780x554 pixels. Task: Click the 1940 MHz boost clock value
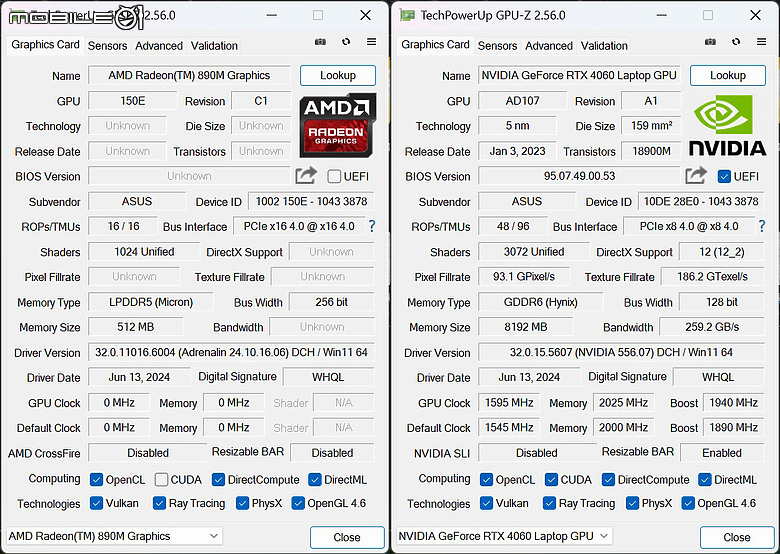click(734, 403)
